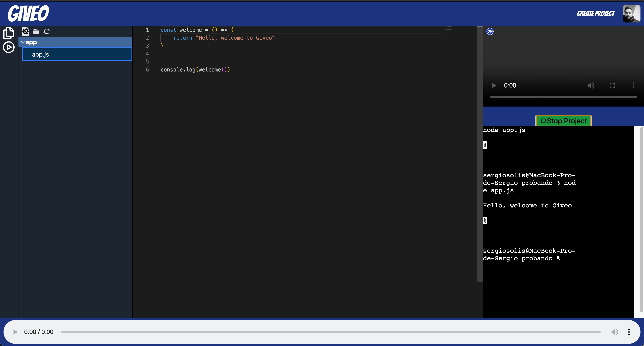Click the Giveo logo
644x346 pixels.
point(28,14)
